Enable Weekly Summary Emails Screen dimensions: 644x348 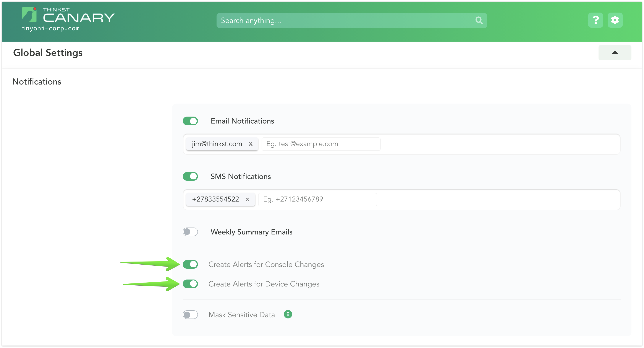point(190,232)
